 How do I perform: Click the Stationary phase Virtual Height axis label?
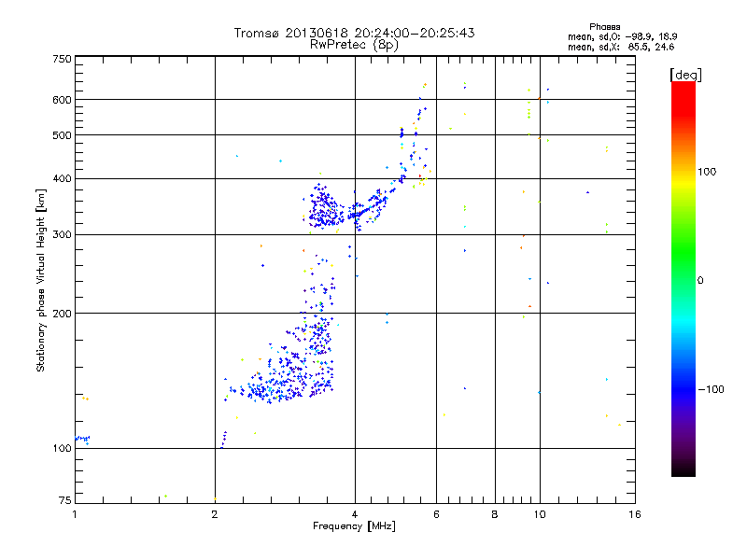[40, 280]
